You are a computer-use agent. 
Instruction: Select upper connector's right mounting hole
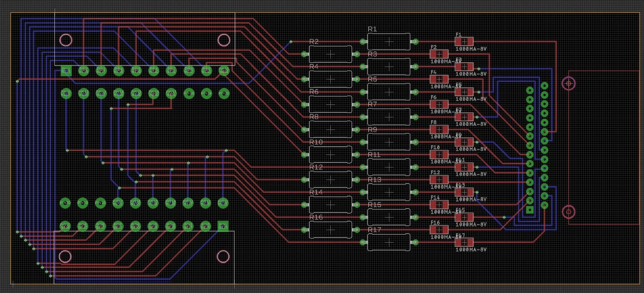tap(224, 40)
